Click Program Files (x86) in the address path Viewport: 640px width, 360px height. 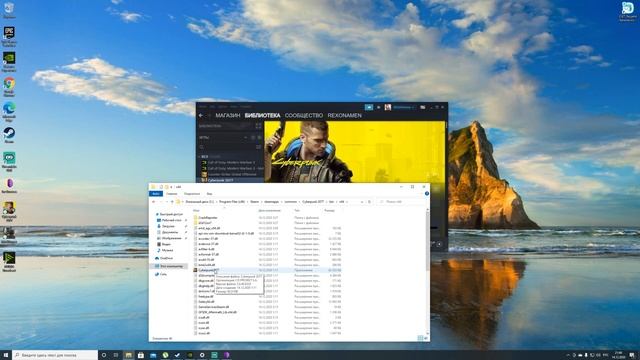(232, 202)
